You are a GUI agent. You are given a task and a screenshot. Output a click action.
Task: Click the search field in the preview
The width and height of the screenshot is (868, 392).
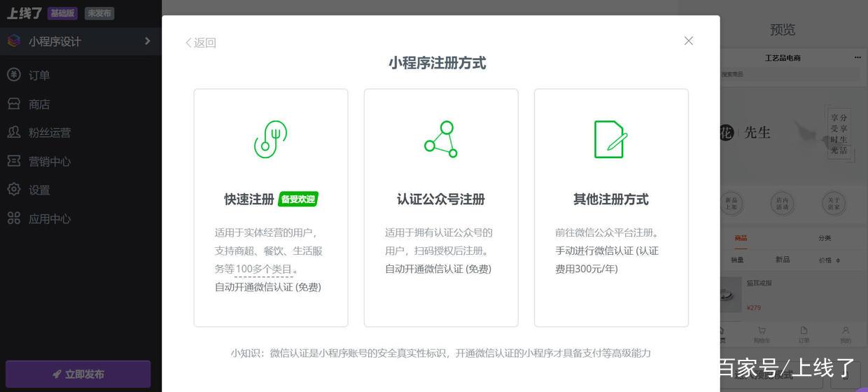pyautogui.click(x=790, y=73)
